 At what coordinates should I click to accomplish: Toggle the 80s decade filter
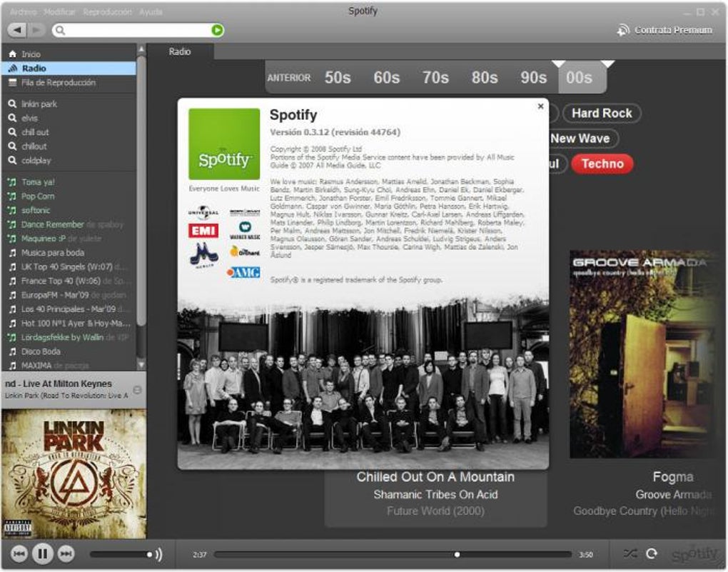[485, 78]
